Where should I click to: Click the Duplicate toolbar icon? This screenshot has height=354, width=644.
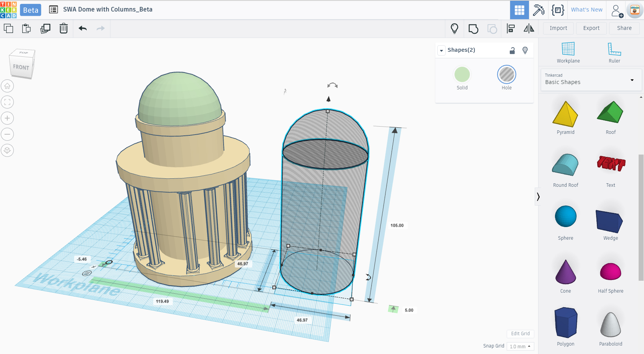pyautogui.click(x=45, y=28)
